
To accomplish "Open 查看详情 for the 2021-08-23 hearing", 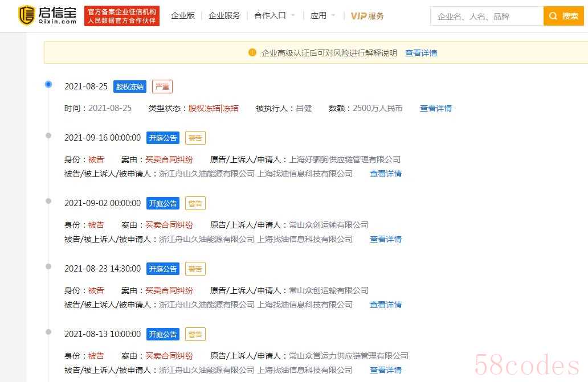I will point(386,305).
